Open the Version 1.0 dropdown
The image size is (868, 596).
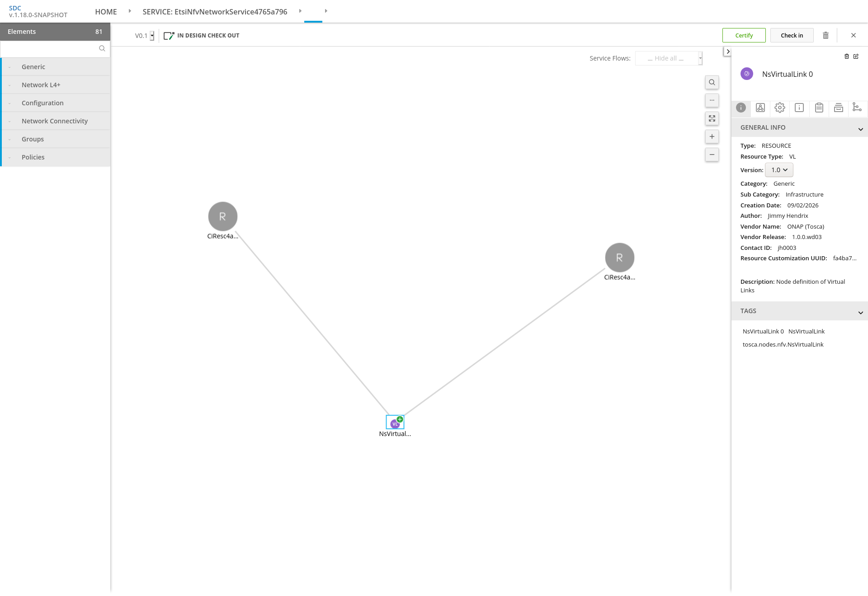(x=779, y=170)
